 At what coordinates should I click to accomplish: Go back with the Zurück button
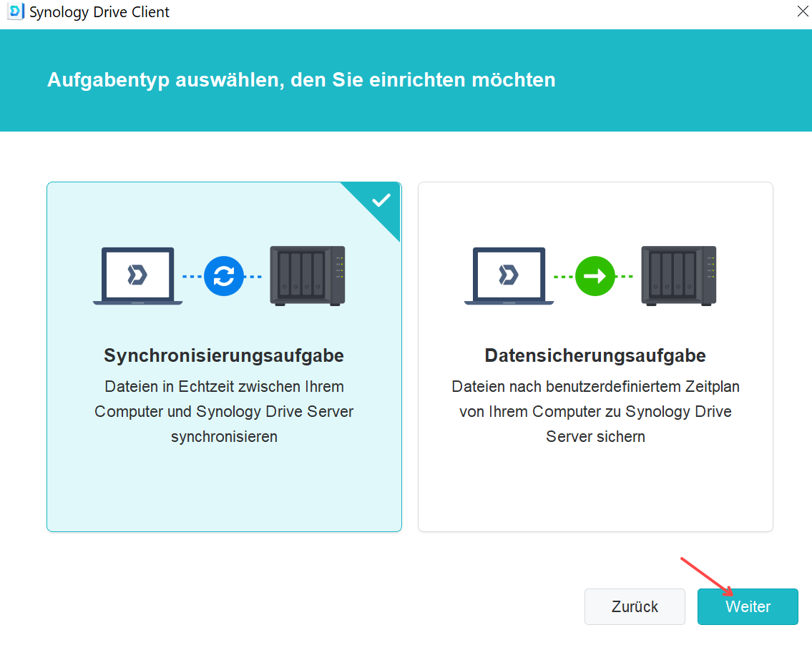tap(635, 606)
